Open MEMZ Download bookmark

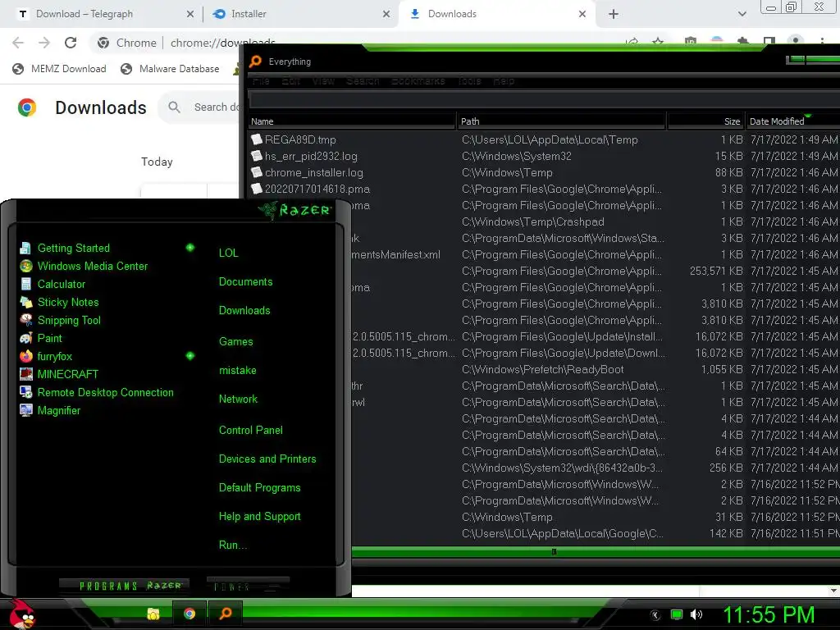59,69
